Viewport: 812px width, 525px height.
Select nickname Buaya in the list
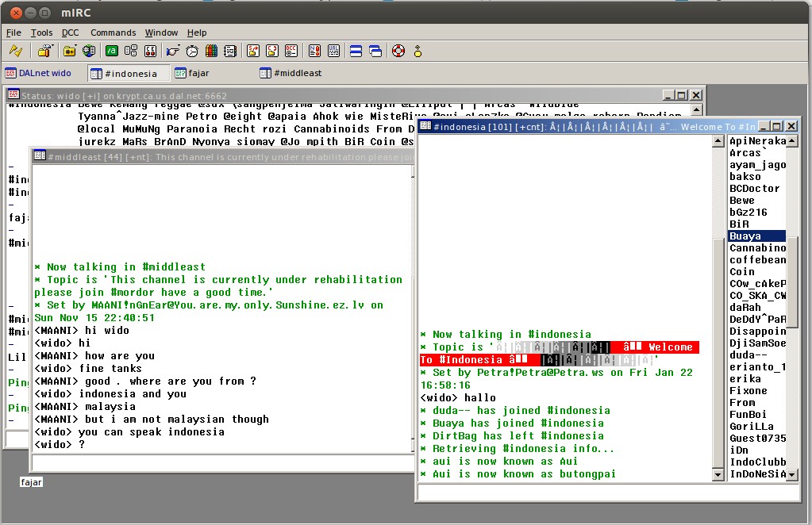(757, 236)
